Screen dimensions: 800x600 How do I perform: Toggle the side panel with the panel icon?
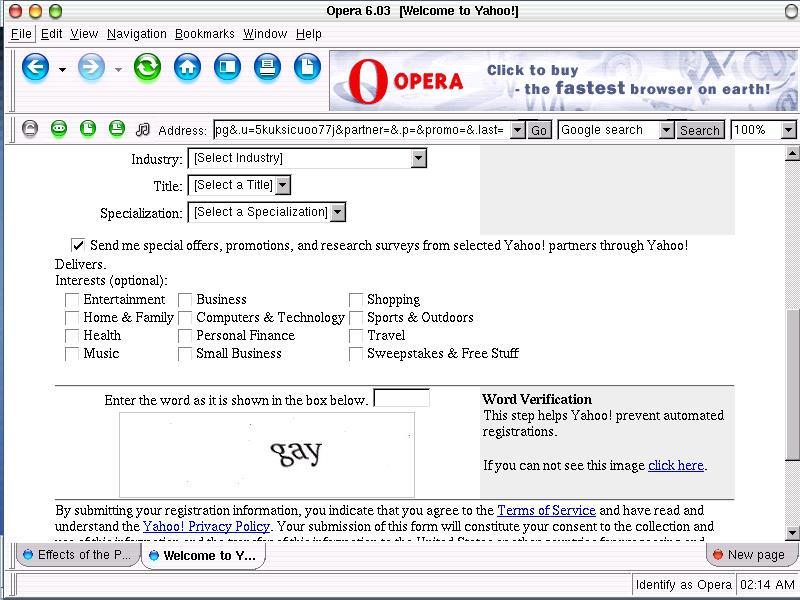(228, 67)
